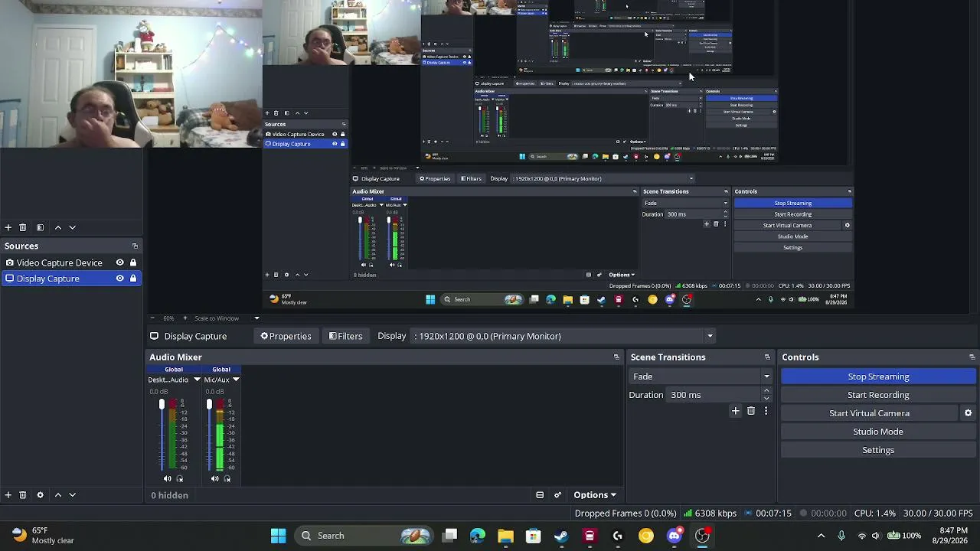Open Properties for Display Capture
Viewport: 980px width, 551px height.
[x=286, y=336]
